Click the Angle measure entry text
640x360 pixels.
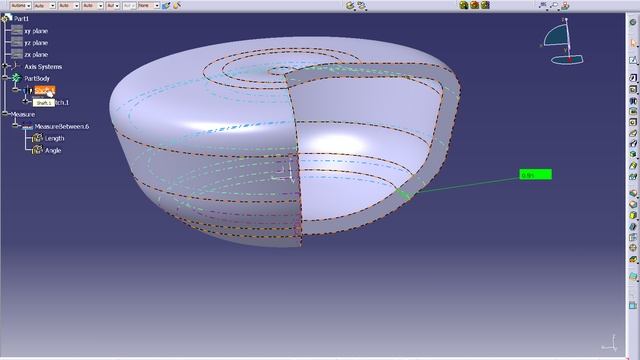pyautogui.click(x=53, y=150)
